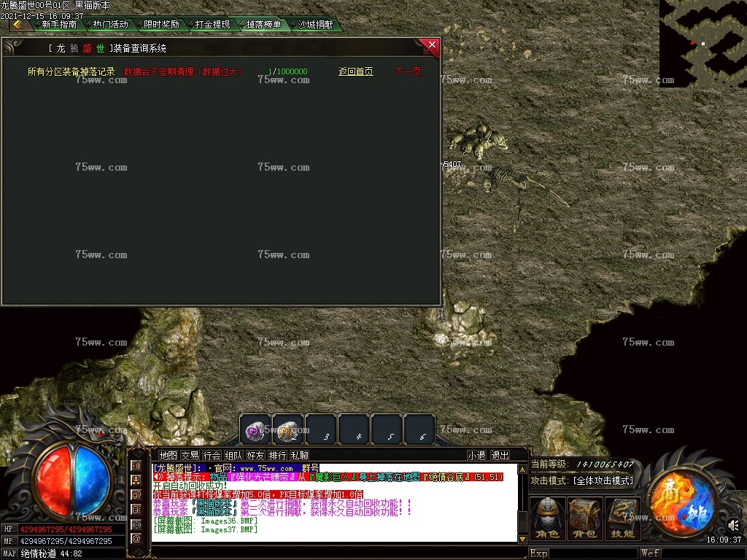Open the 掉落榜单 menu tab
This screenshot has width=747, height=560.
(264, 25)
